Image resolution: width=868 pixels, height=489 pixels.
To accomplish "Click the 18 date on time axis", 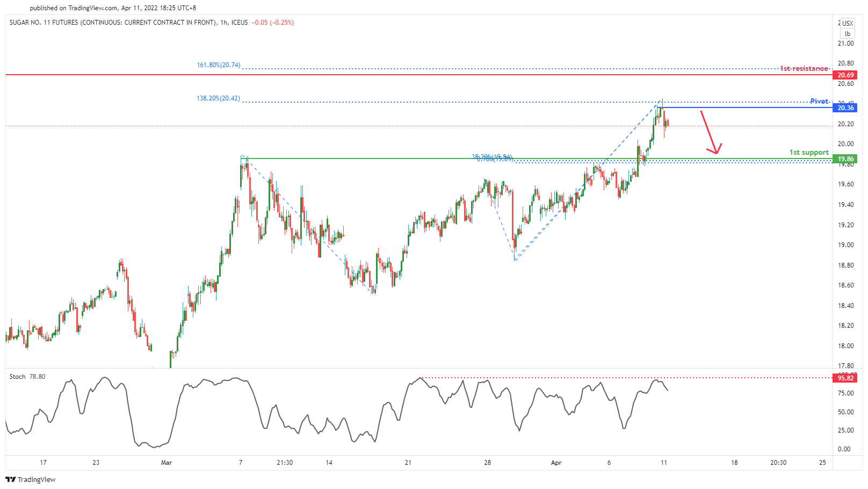I will (x=734, y=462).
